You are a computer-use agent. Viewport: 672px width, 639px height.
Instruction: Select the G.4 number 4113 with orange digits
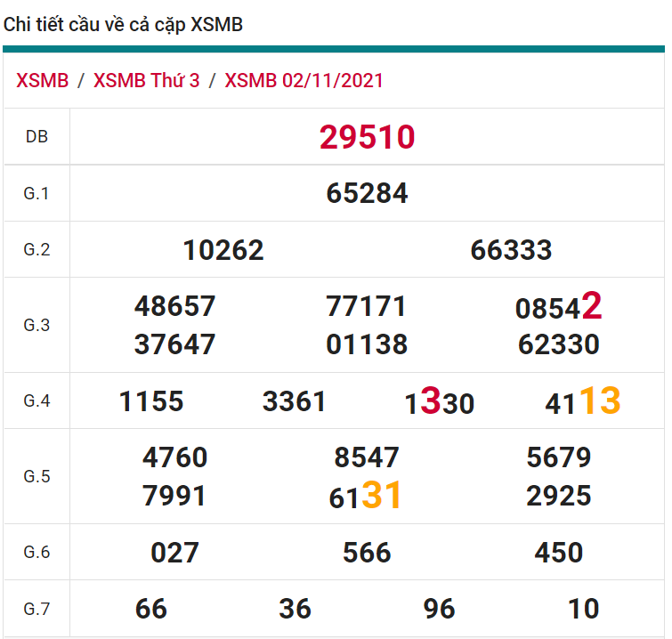tap(582, 402)
